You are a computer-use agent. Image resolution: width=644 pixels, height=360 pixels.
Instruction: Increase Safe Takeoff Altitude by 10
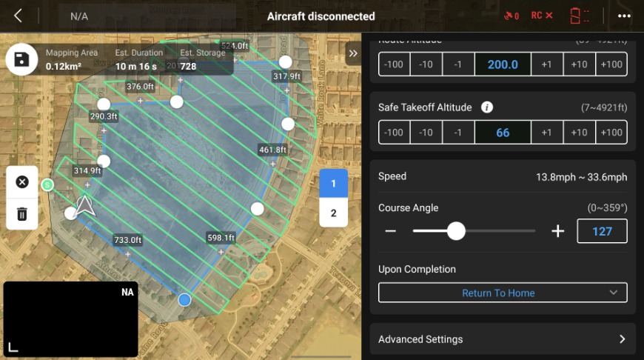coord(579,133)
